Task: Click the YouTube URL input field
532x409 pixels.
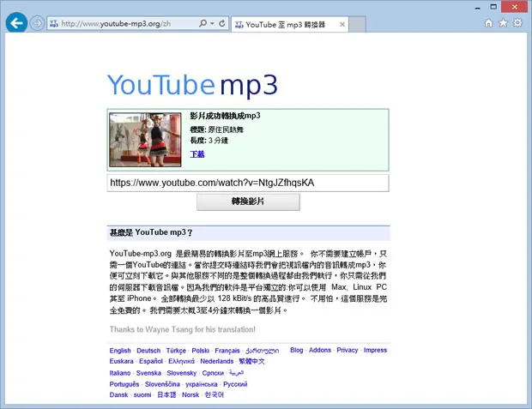Action: pyautogui.click(x=248, y=183)
